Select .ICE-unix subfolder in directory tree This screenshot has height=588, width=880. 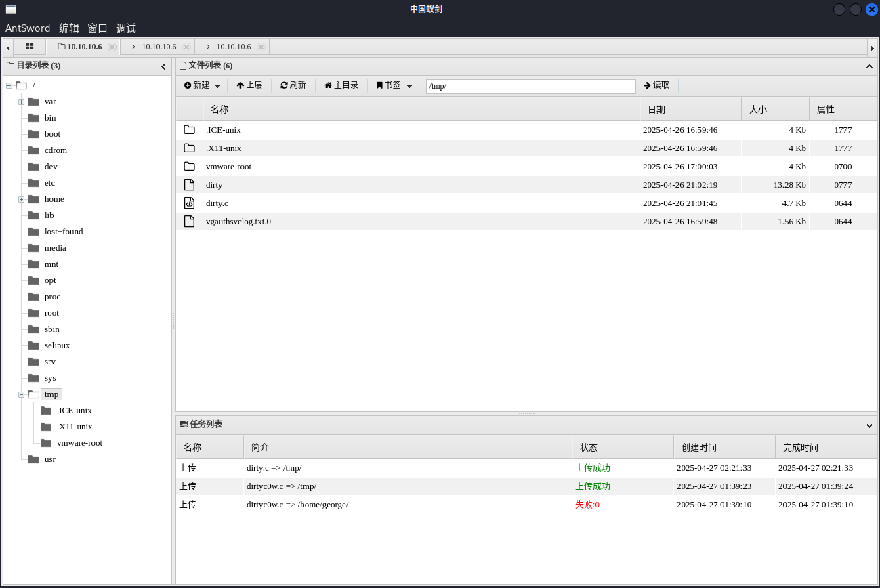pyautogui.click(x=75, y=411)
